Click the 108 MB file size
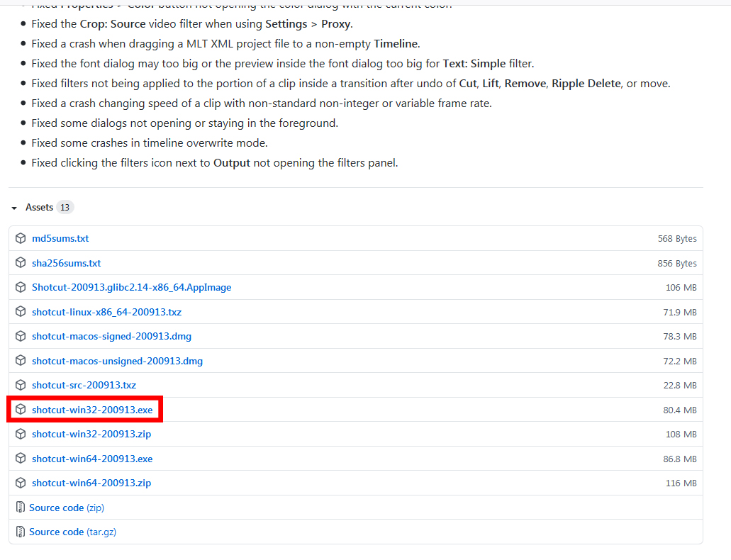731x560 pixels. click(x=681, y=435)
